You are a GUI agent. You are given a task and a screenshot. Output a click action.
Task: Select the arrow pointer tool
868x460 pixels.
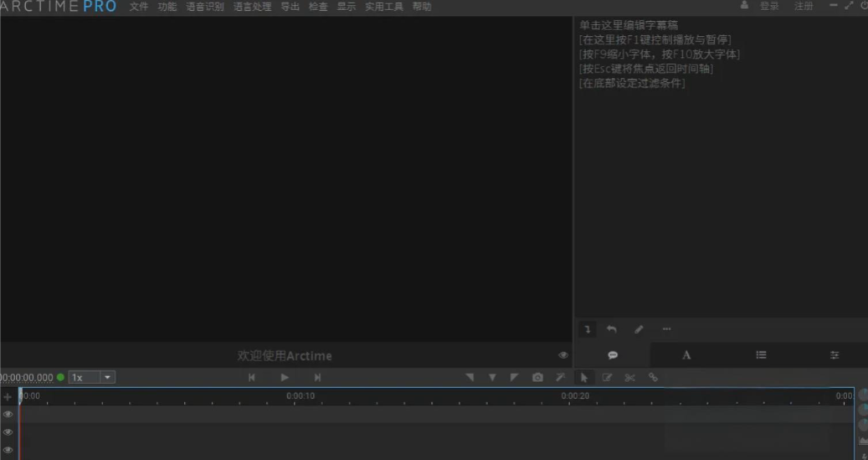tap(584, 378)
